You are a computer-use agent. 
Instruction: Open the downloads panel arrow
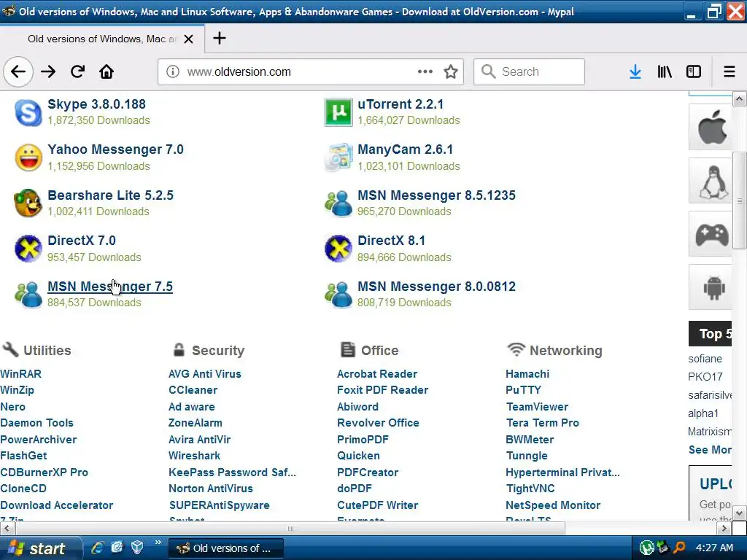coord(635,71)
